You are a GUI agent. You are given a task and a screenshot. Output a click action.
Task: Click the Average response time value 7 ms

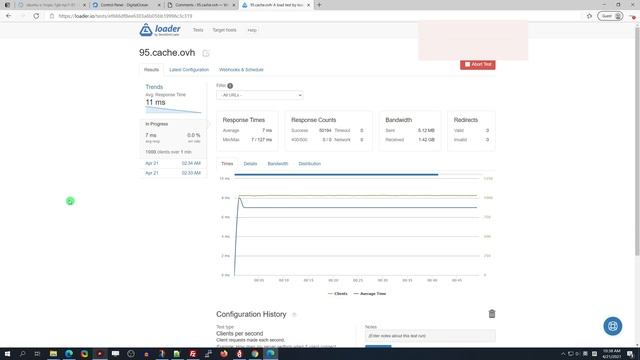click(267, 130)
